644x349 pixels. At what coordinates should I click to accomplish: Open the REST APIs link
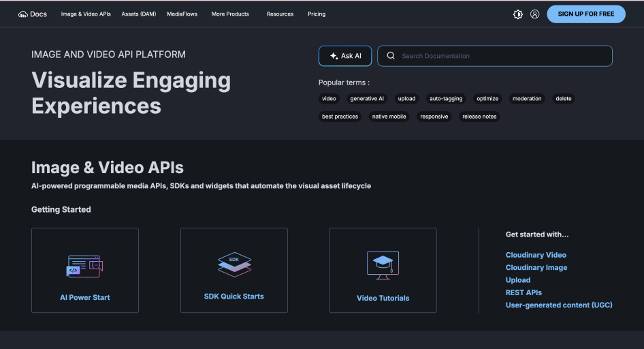(x=524, y=292)
